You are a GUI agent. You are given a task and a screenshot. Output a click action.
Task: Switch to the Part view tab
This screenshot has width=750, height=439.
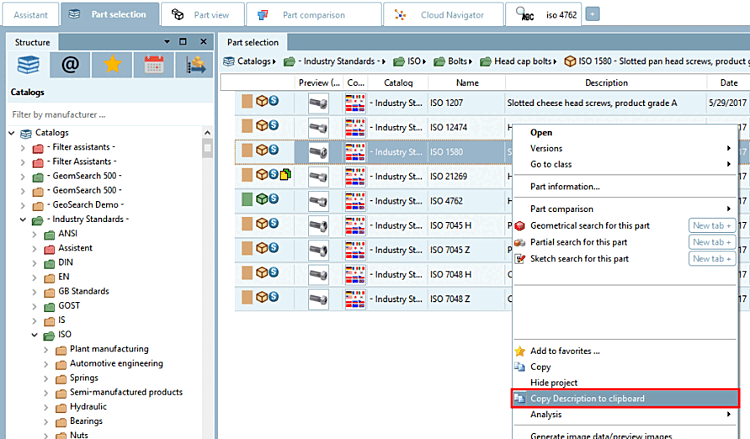point(203,15)
